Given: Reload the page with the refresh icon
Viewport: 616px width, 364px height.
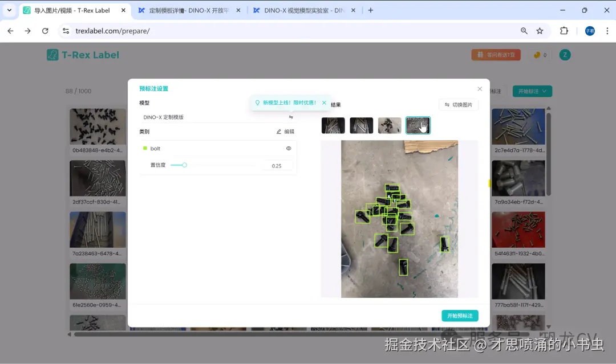Looking at the screenshot, I should (46, 31).
